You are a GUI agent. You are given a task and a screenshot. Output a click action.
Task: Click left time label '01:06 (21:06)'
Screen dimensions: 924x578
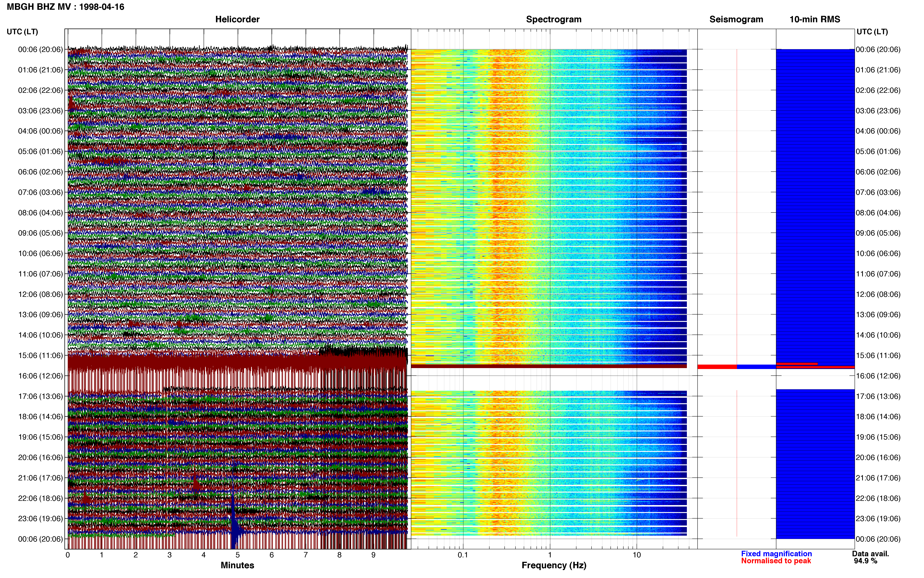40,70
